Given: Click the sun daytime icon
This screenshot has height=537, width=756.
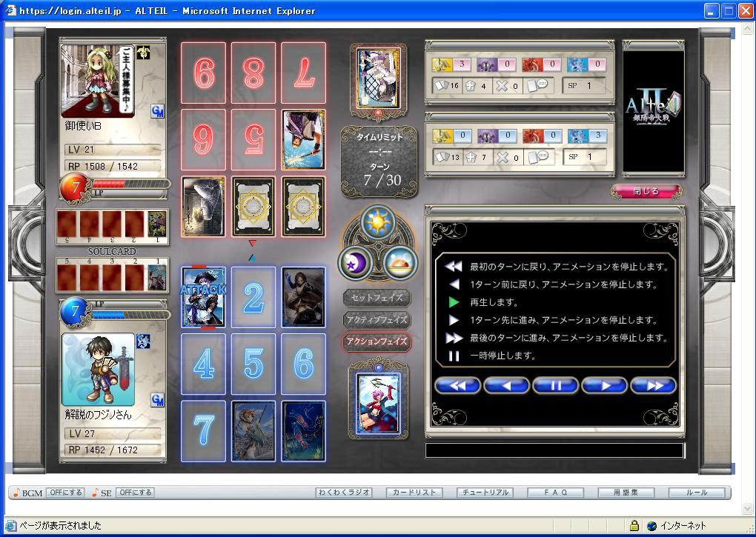Looking at the screenshot, I should (x=377, y=222).
